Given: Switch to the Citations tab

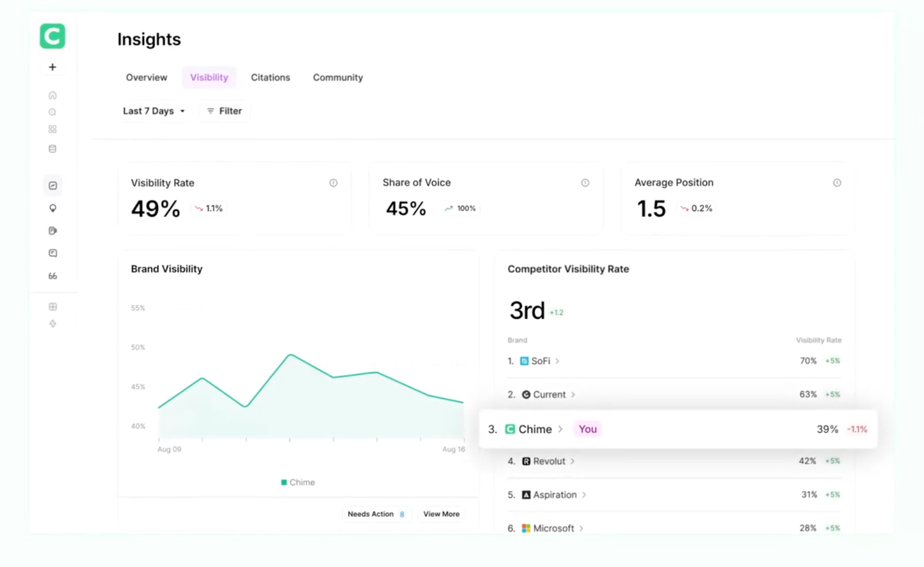Looking at the screenshot, I should (x=270, y=77).
